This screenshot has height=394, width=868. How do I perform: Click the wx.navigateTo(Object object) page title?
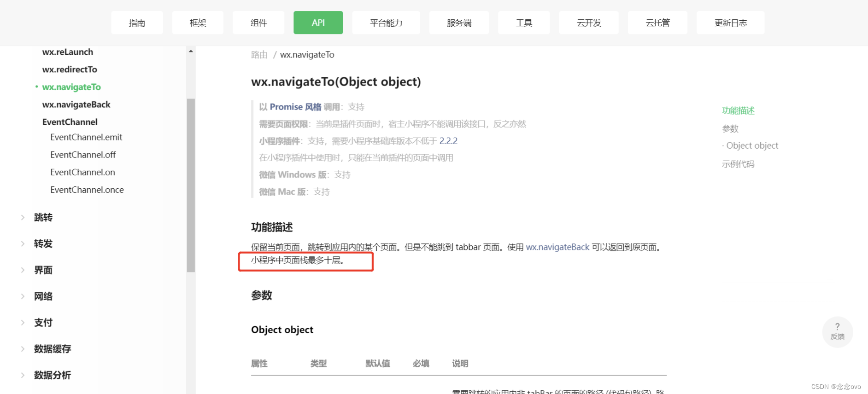(x=336, y=81)
